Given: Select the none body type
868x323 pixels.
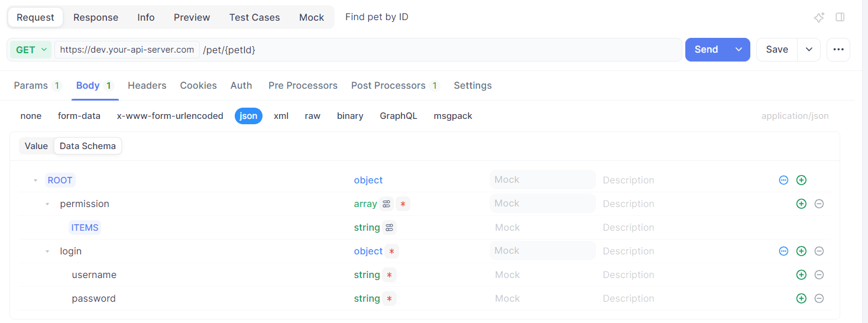Looking at the screenshot, I should [x=31, y=116].
